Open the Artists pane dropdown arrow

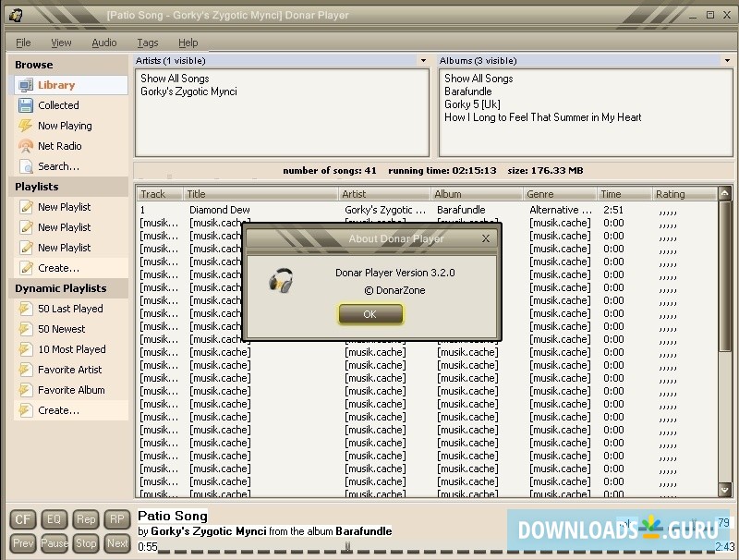coord(423,60)
